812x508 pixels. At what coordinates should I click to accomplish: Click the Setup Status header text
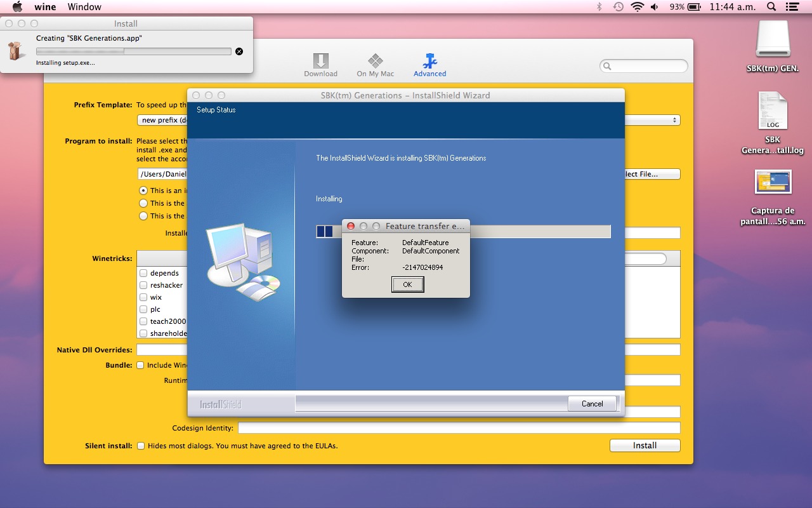pos(216,110)
